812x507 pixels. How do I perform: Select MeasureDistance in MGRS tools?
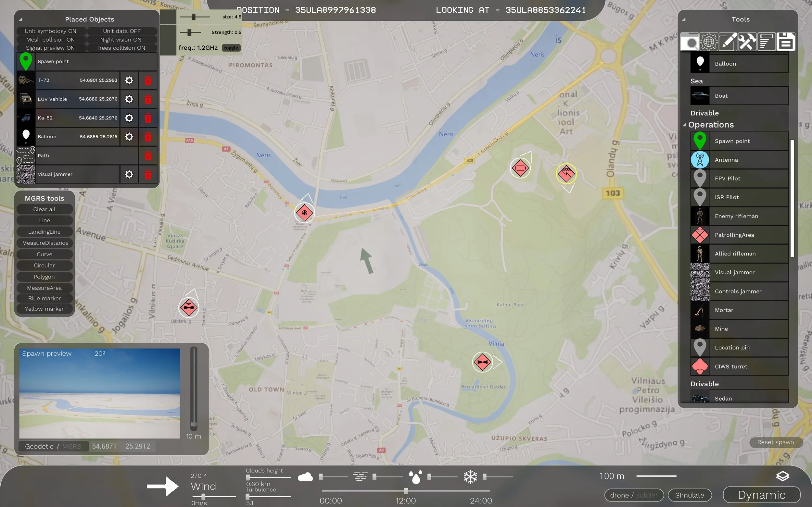pyautogui.click(x=45, y=243)
